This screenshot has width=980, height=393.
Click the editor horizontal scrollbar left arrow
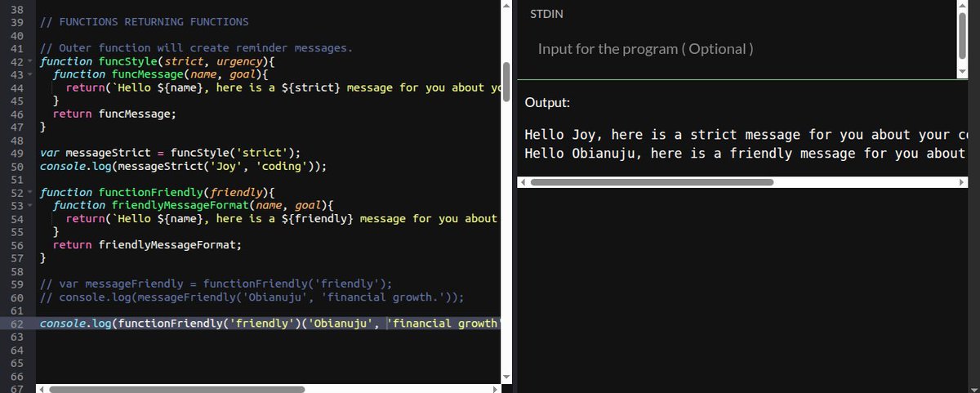[x=41, y=389]
